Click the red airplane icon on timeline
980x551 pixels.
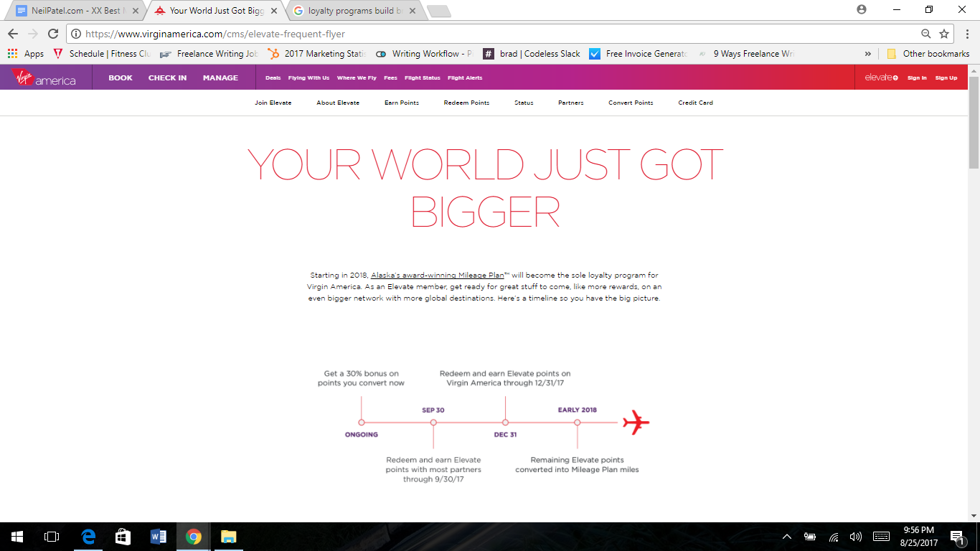point(636,422)
